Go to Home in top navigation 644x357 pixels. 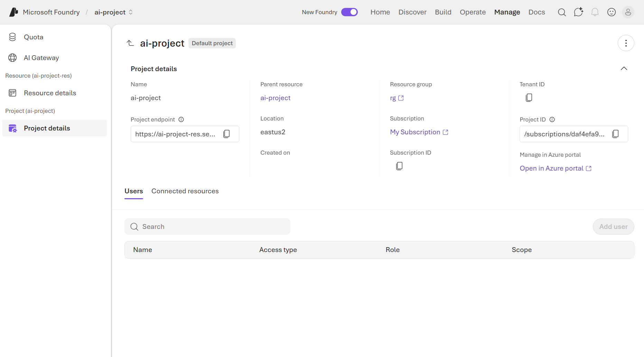pyautogui.click(x=380, y=12)
